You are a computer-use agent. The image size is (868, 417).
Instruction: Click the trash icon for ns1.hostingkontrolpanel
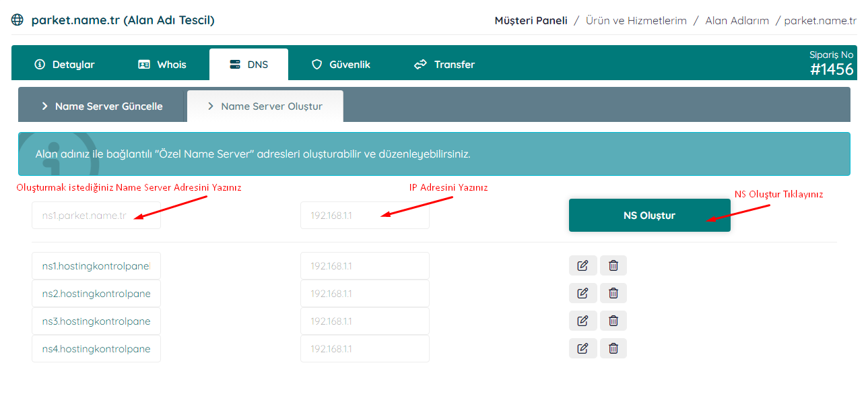[x=613, y=265]
